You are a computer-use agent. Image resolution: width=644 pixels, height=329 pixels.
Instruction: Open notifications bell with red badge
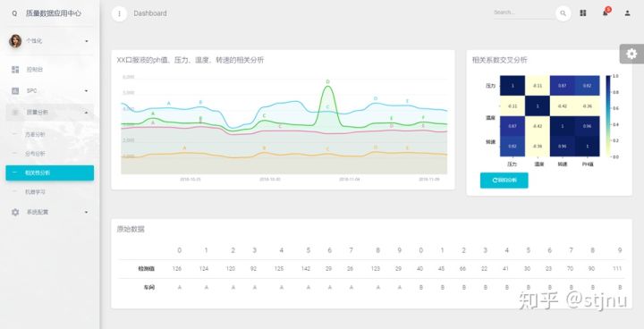point(606,13)
